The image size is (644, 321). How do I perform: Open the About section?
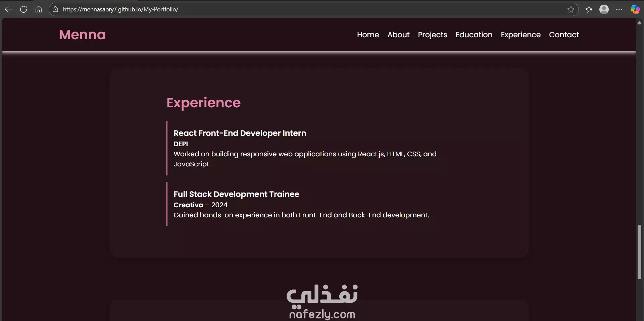(398, 35)
